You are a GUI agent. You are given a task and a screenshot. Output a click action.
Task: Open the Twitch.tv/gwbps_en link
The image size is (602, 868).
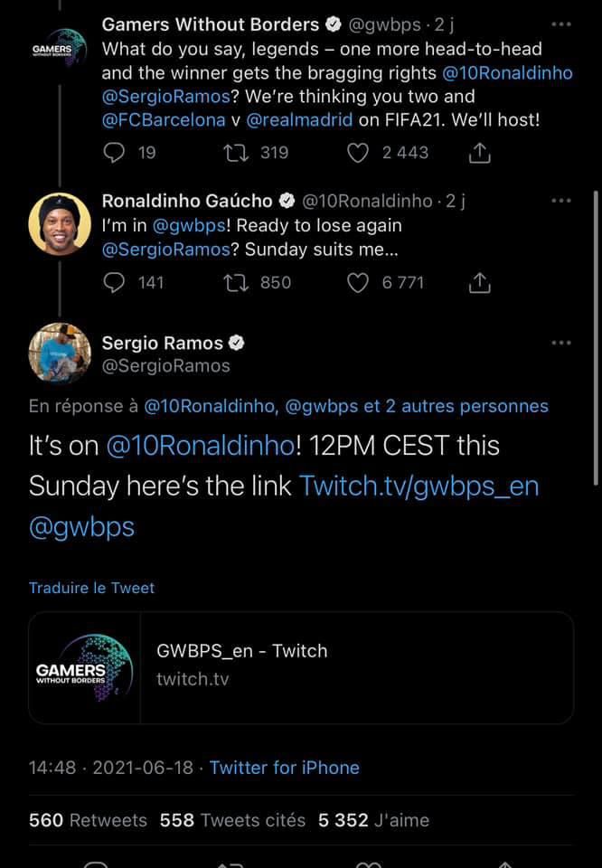tap(419, 486)
